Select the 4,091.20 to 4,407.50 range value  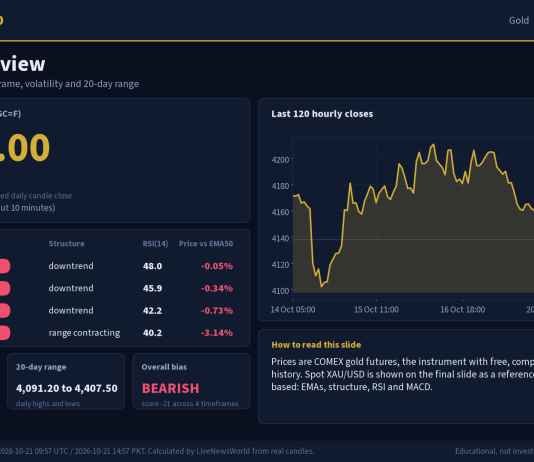tap(67, 388)
